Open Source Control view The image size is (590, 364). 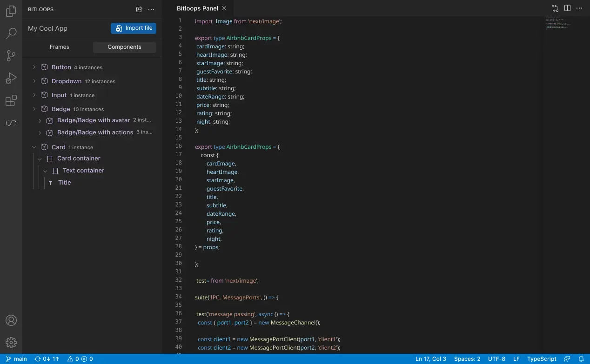point(11,56)
